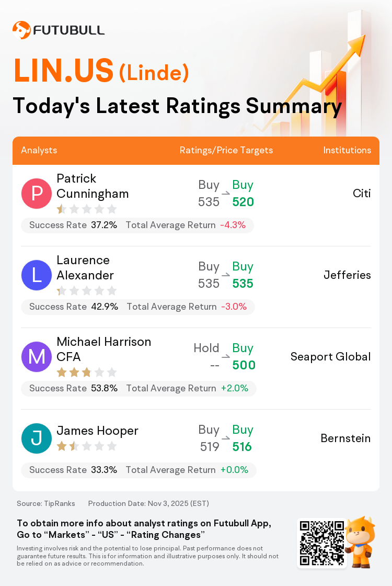Viewport: 392px width, 586px height.
Task: Click the Institutions column header
Action: click(347, 150)
